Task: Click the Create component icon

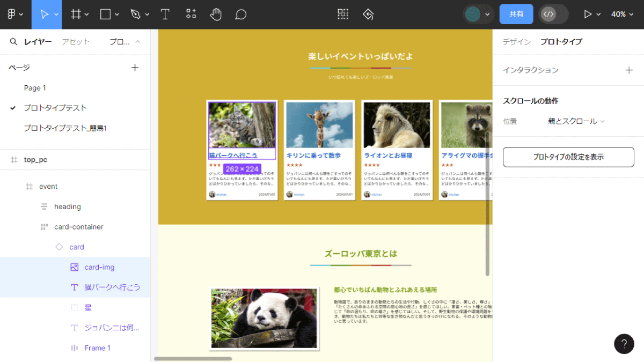Action: point(343,14)
